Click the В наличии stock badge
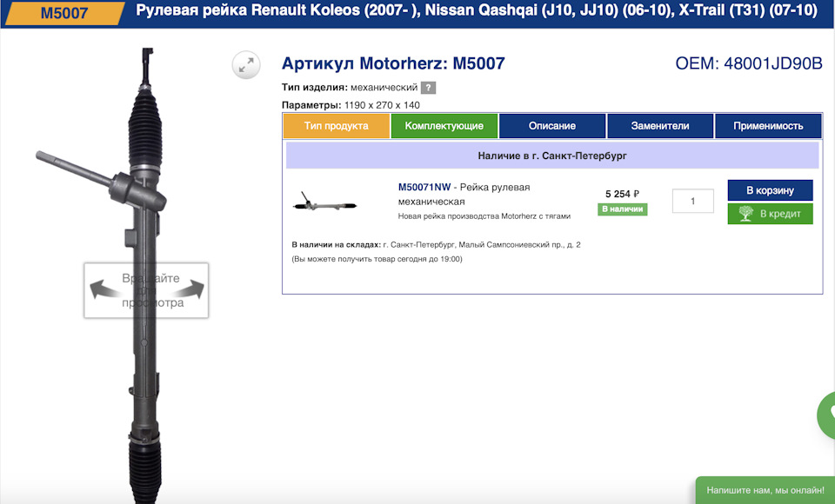 coord(623,209)
